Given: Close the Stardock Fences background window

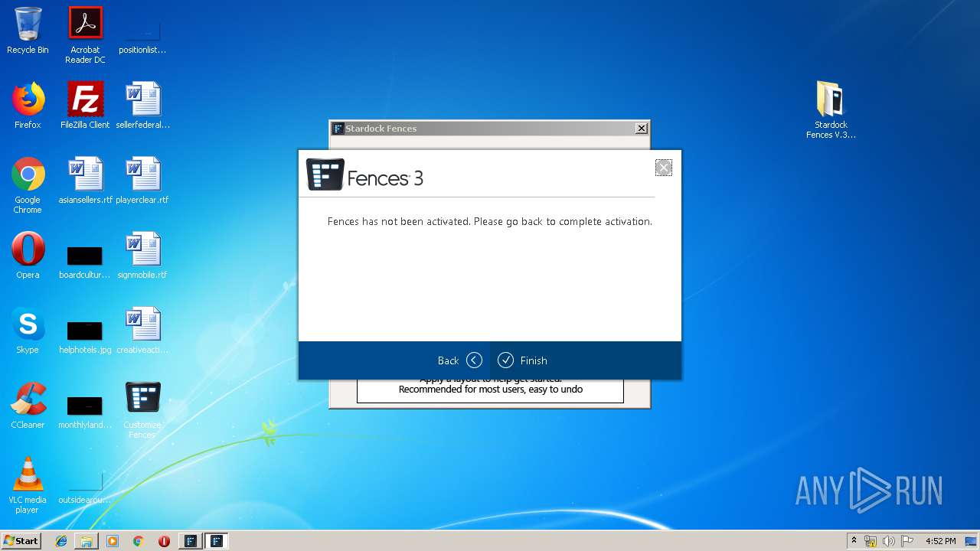Looking at the screenshot, I should [x=642, y=129].
